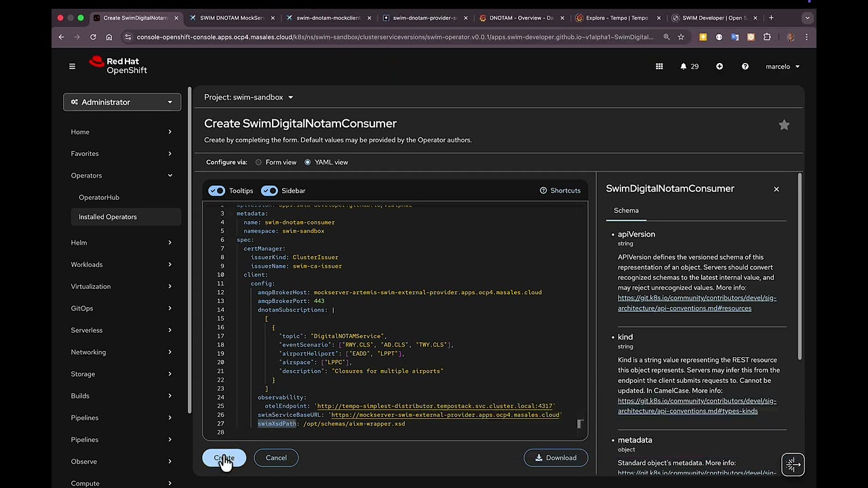Download the YAML file

[555, 458]
